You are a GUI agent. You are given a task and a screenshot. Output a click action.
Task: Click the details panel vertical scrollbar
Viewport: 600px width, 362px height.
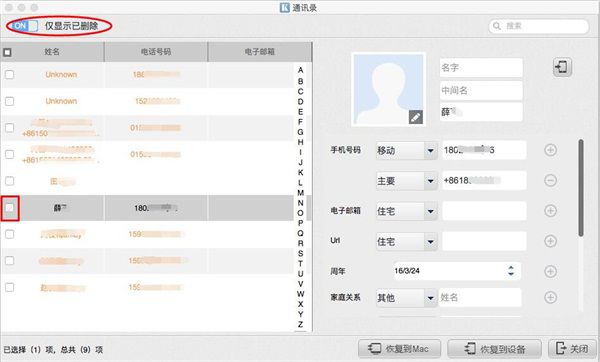click(x=581, y=188)
